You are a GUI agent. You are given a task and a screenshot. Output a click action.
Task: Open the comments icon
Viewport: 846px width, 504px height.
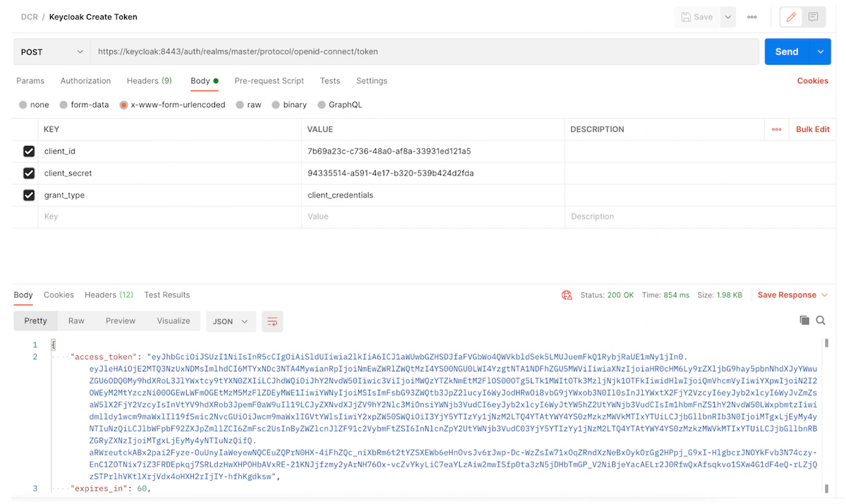[x=814, y=17]
